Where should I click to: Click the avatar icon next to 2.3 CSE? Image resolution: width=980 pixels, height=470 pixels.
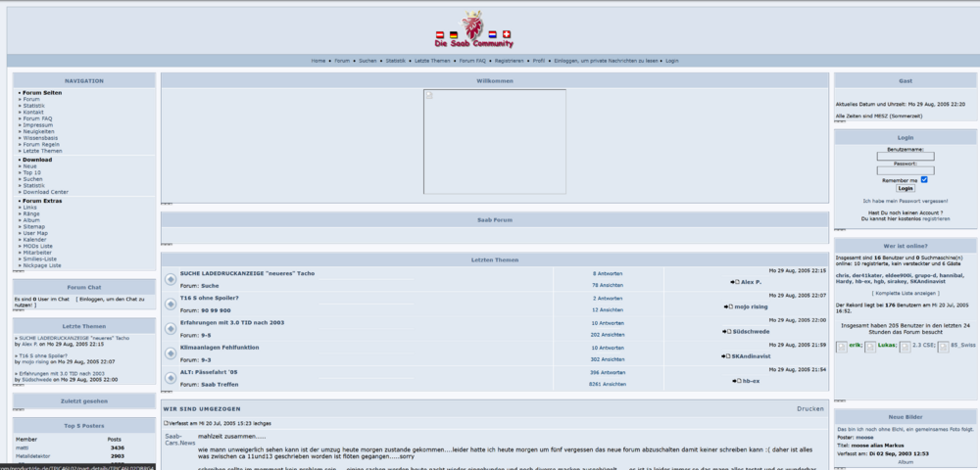click(905, 347)
